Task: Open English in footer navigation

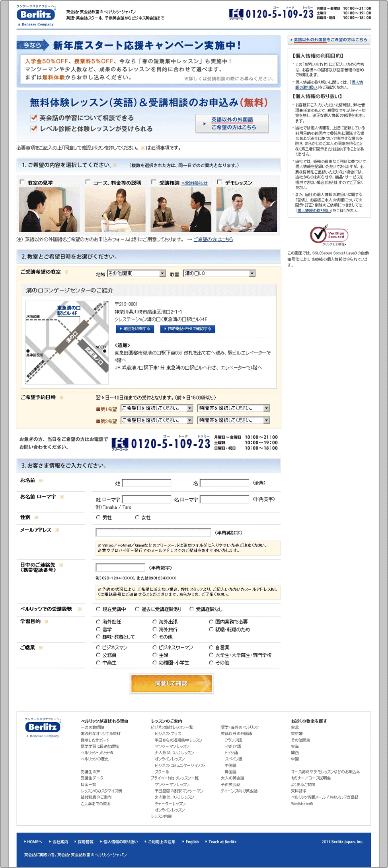Action: coord(192,842)
